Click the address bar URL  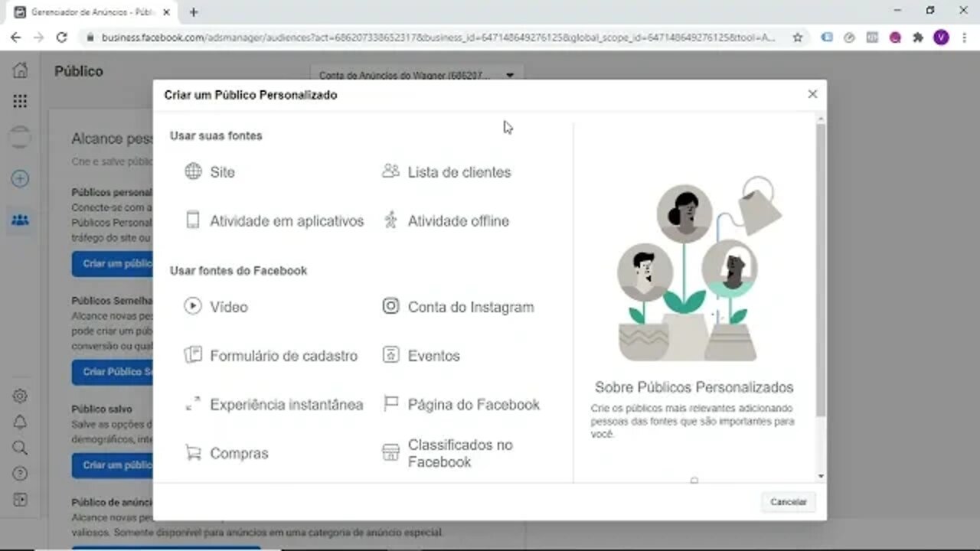(438, 37)
